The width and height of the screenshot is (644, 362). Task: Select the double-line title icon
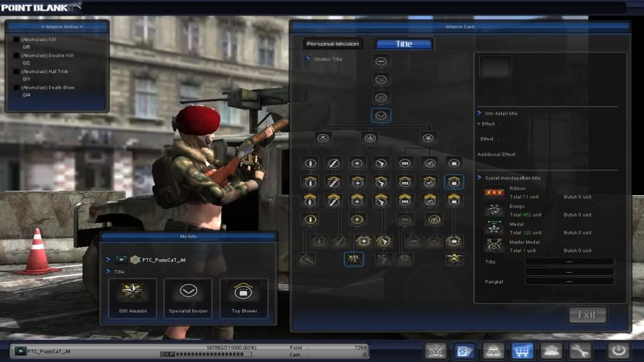(381, 79)
